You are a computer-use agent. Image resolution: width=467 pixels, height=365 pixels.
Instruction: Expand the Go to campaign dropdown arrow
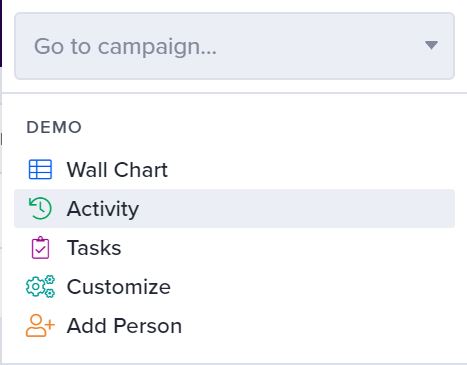click(431, 45)
